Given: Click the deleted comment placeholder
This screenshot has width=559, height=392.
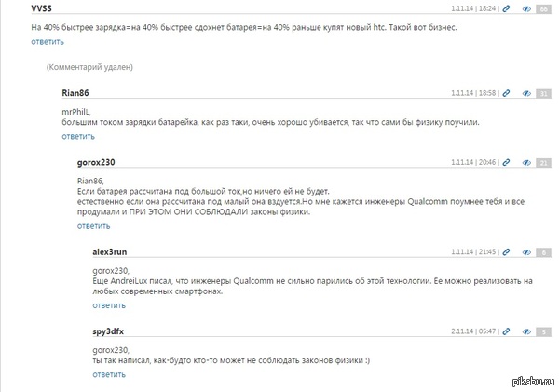Looking at the screenshot, I should click(89, 68).
